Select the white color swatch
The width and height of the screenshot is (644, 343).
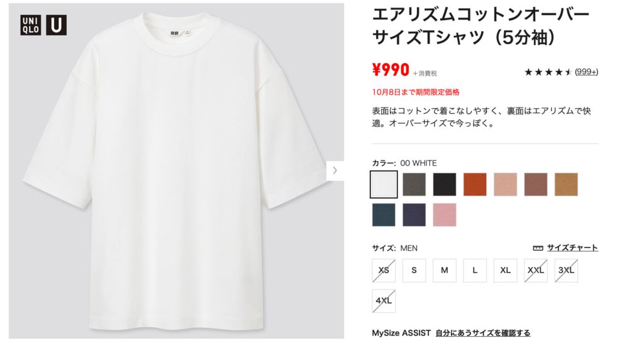point(384,184)
